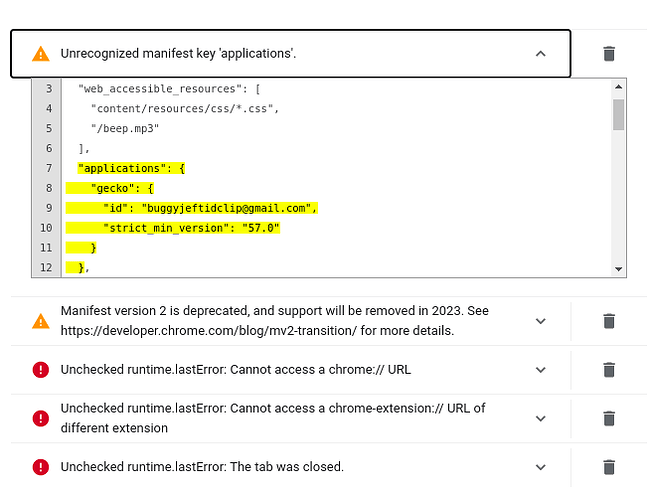Click red error icon for chrome-extension:// URL error

pos(41,418)
